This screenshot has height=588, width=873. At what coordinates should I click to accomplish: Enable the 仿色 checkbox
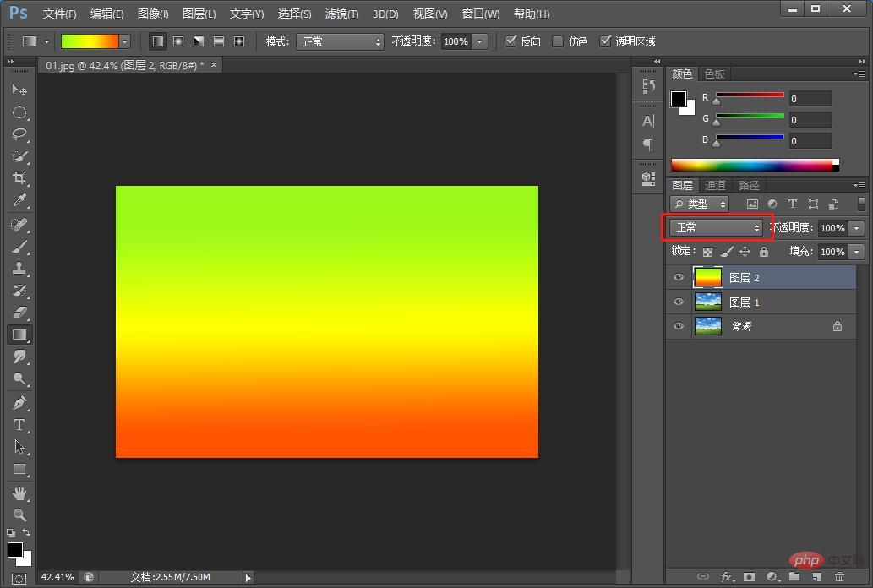pyautogui.click(x=558, y=41)
